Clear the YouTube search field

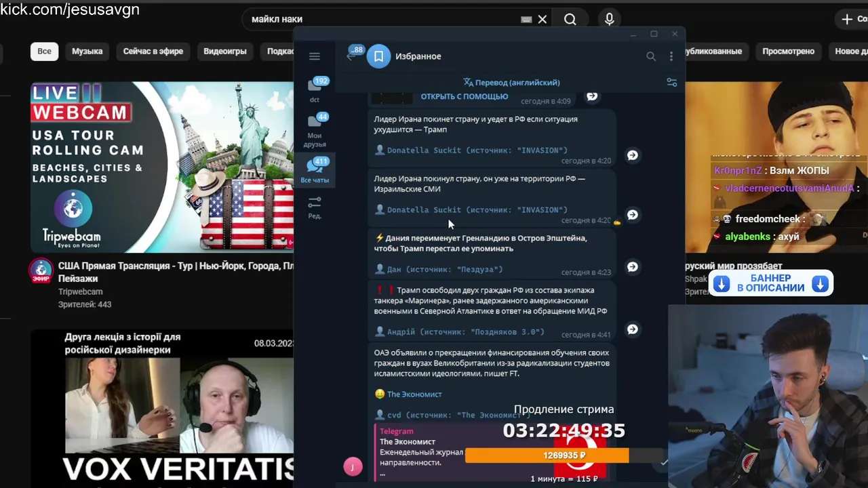(x=542, y=19)
